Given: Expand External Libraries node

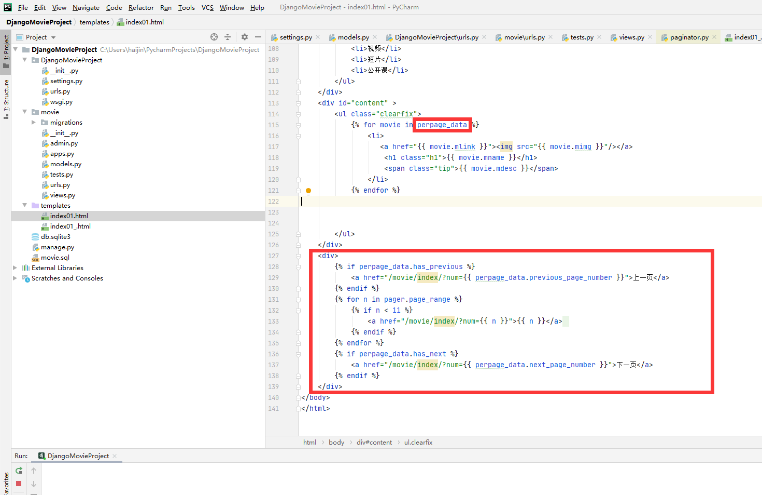Looking at the screenshot, I should click(16, 268).
